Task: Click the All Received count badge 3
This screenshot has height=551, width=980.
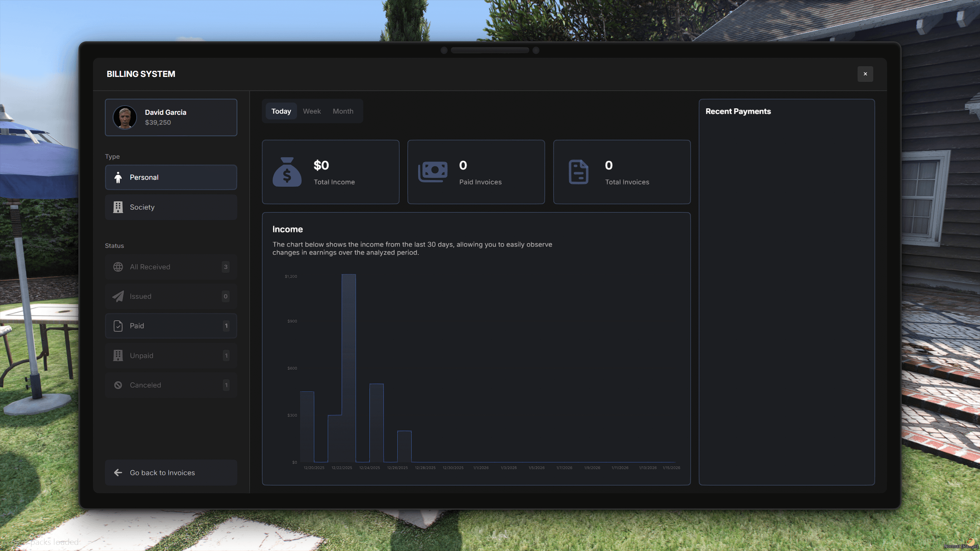Action: [x=225, y=267]
